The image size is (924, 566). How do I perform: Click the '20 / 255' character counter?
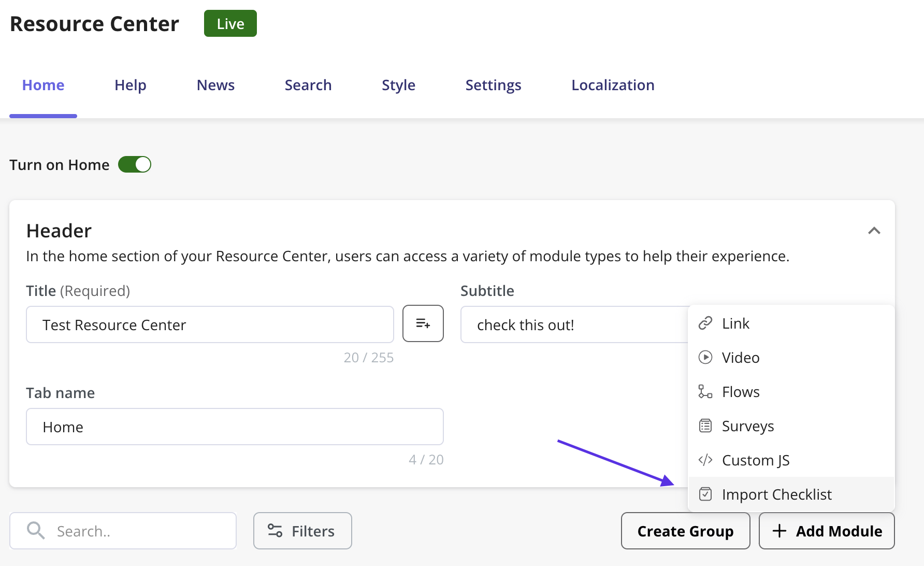point(369,358)
